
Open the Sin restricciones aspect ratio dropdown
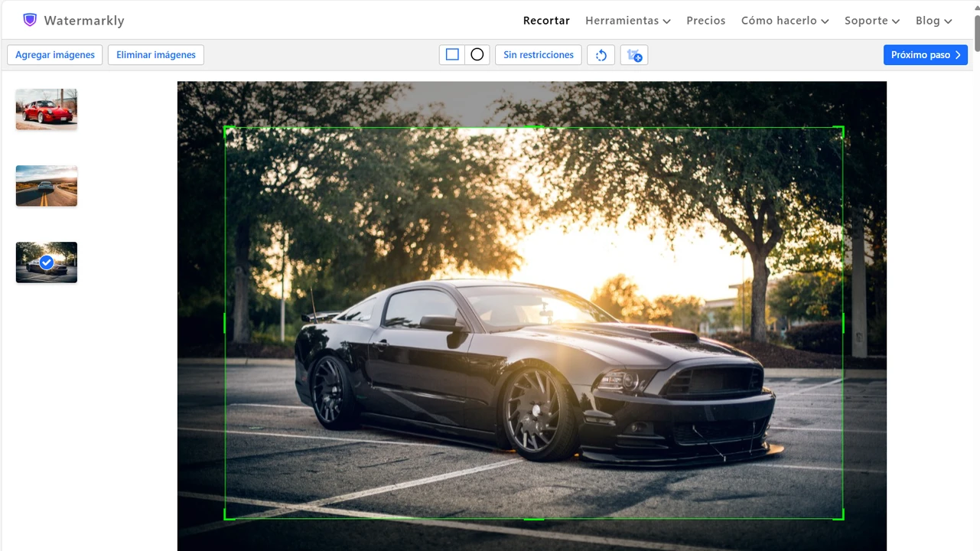[538, 55]
